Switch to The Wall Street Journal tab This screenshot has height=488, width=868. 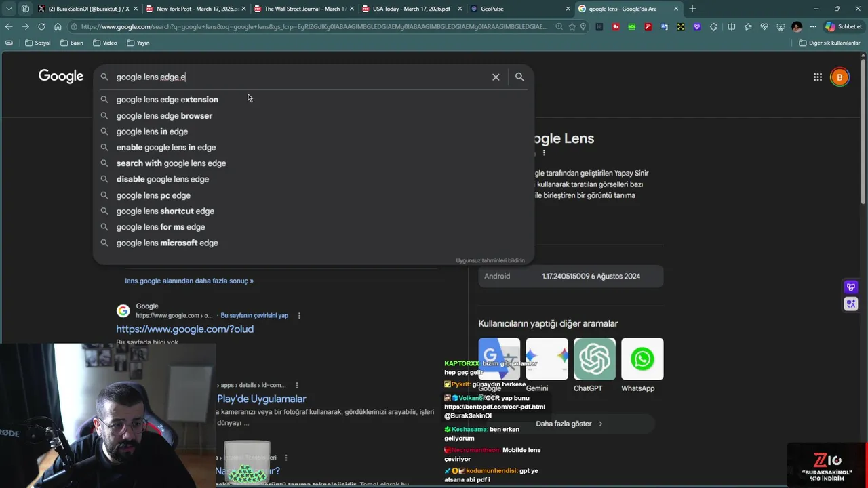(304, 9)
